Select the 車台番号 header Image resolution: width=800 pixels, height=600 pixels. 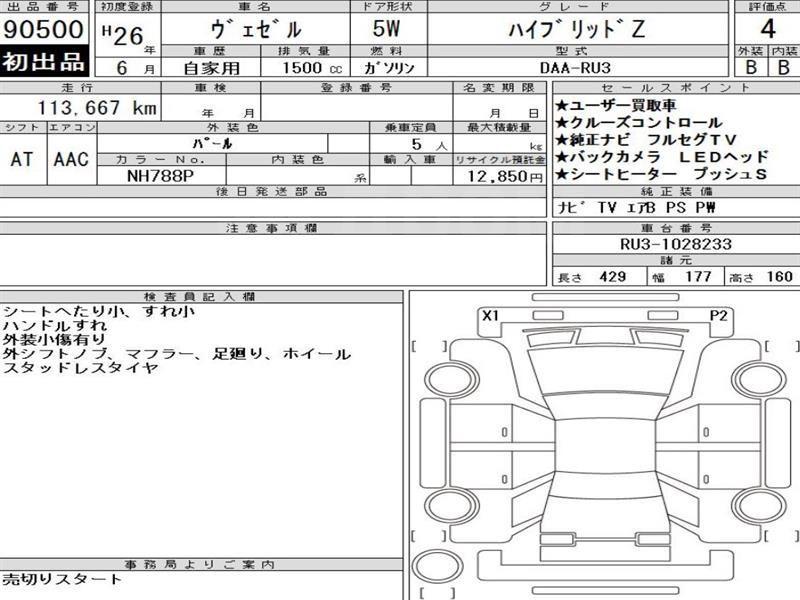(x=676, y=228)
